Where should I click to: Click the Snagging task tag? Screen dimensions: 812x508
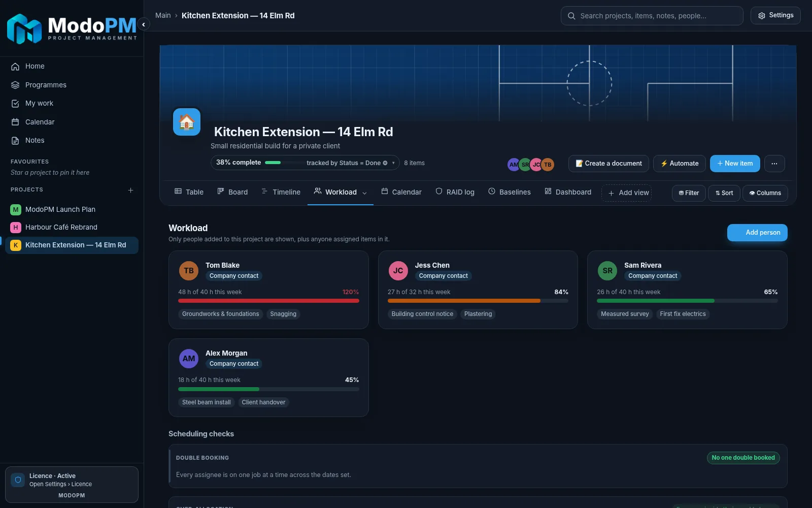(x=283, y=314)
